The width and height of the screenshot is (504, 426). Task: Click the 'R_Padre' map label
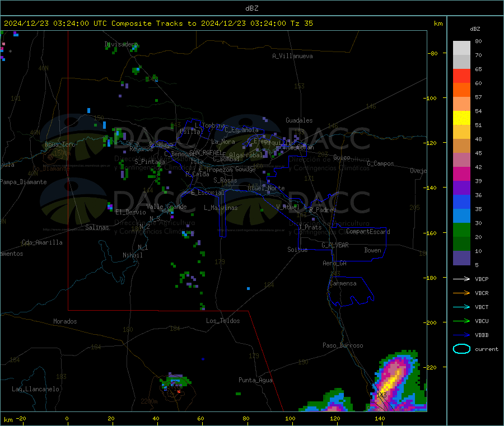[x=321, y=210]
